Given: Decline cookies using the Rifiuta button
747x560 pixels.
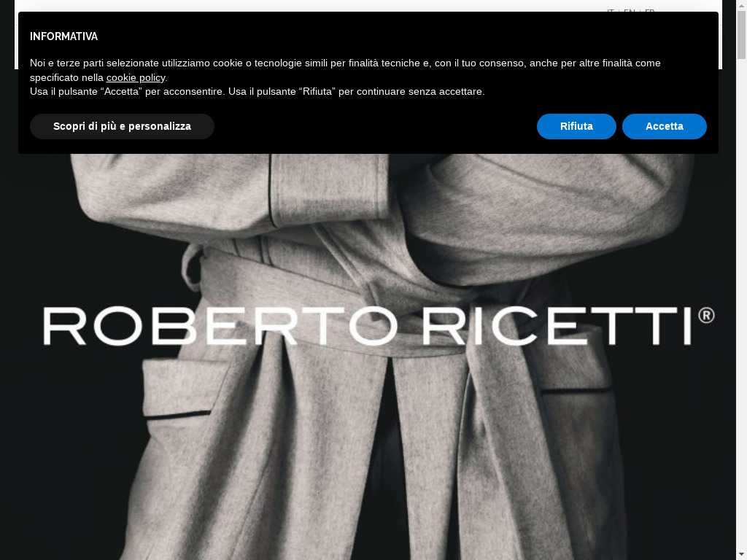Looking at the screenshot, I should pos(576,126).
